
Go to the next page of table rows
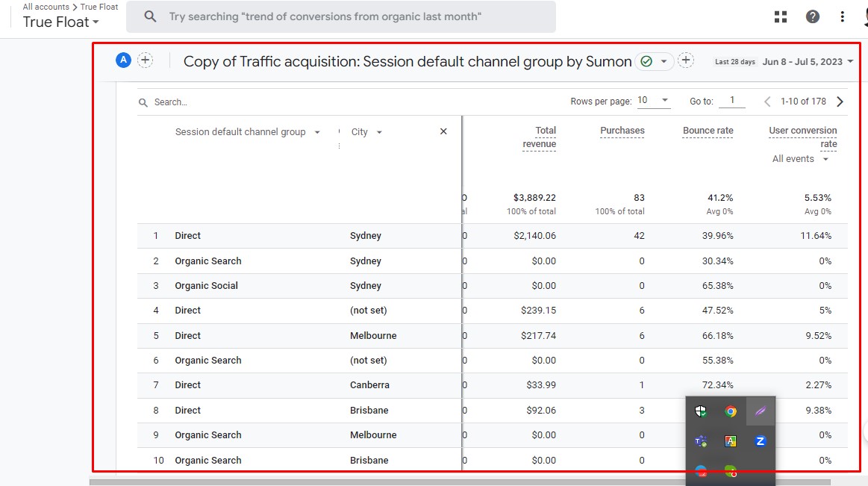840,102
